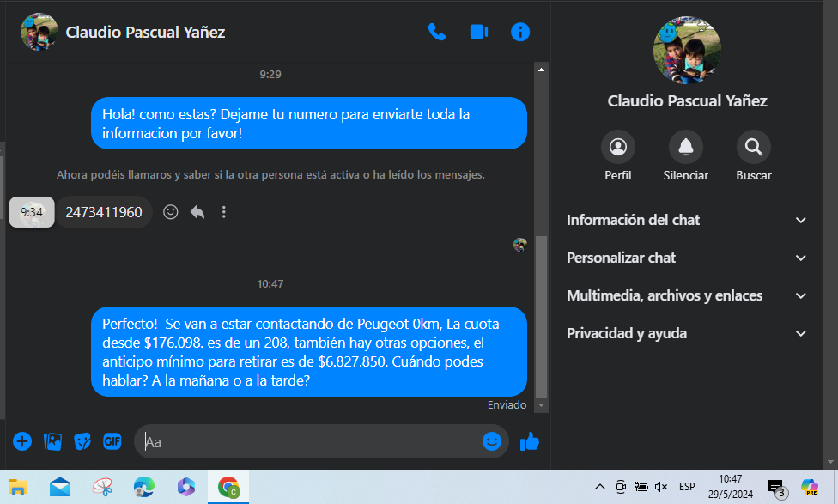The width and height of the screenshot is (838, 504).
Task: Open the GIF picker
Action: 112,441
